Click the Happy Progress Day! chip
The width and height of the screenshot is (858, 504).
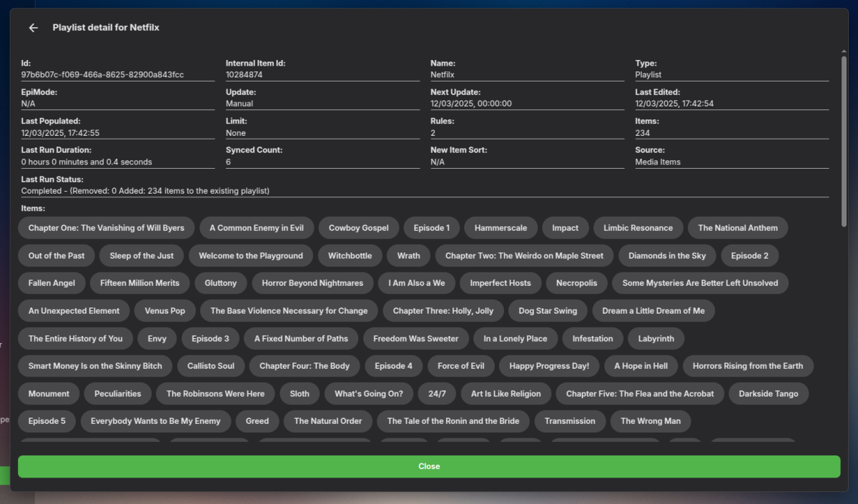click(548, 365)
